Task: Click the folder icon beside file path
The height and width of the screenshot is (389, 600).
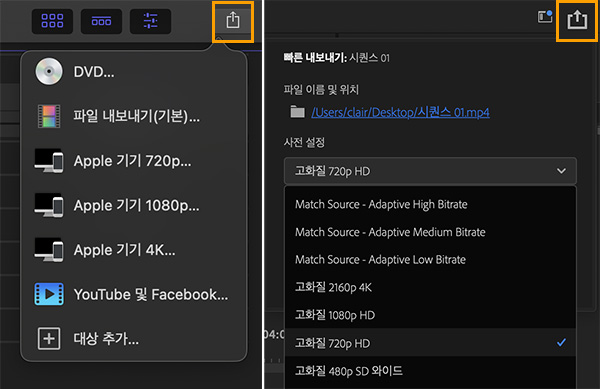Action: (297, 112)
